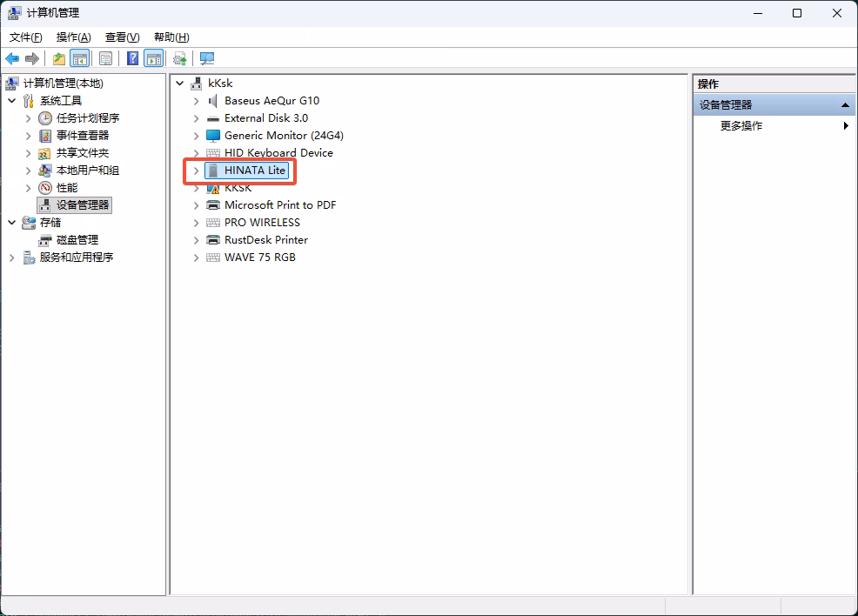
Task: Select 磁盘管理 in the left tree
Action: click(77, 240)
